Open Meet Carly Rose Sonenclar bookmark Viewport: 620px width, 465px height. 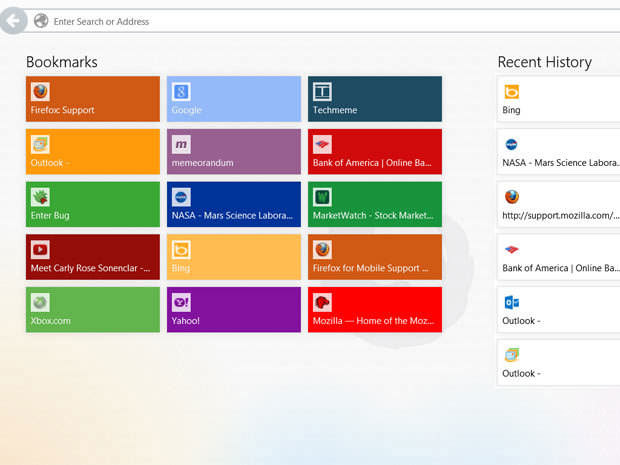[92, 257]
